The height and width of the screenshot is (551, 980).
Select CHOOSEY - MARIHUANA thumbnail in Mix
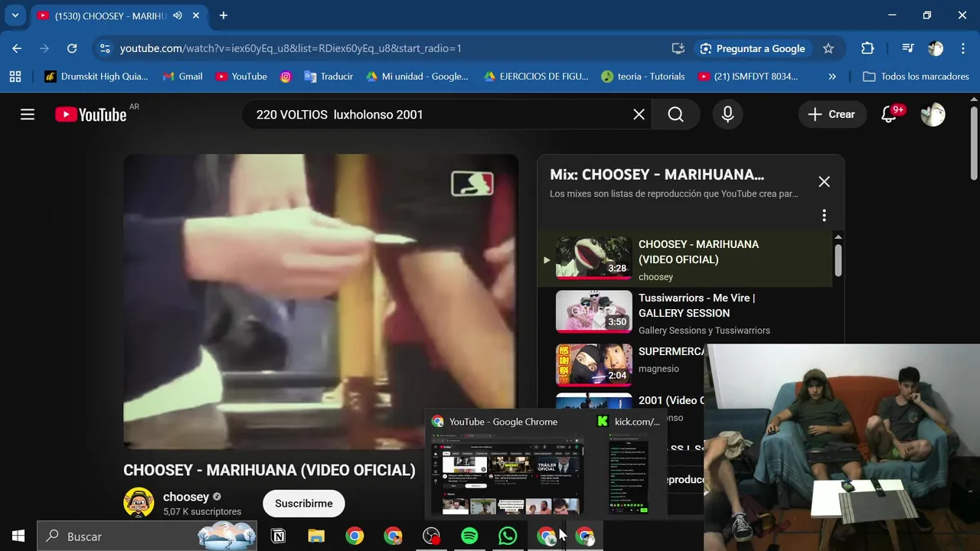point(593,258)
